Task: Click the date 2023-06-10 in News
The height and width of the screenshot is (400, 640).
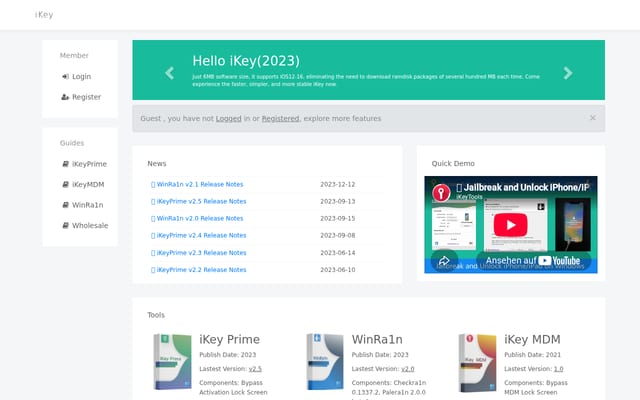Action: (x=338, y=270)
